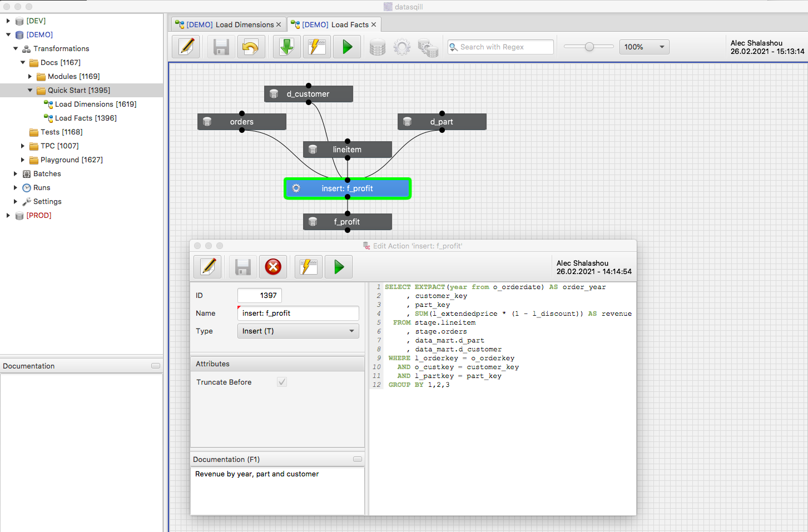Click the undo arrow icon in toolbar
The width and height of the screenshot is (808, 532).
(x=251, y=47)
